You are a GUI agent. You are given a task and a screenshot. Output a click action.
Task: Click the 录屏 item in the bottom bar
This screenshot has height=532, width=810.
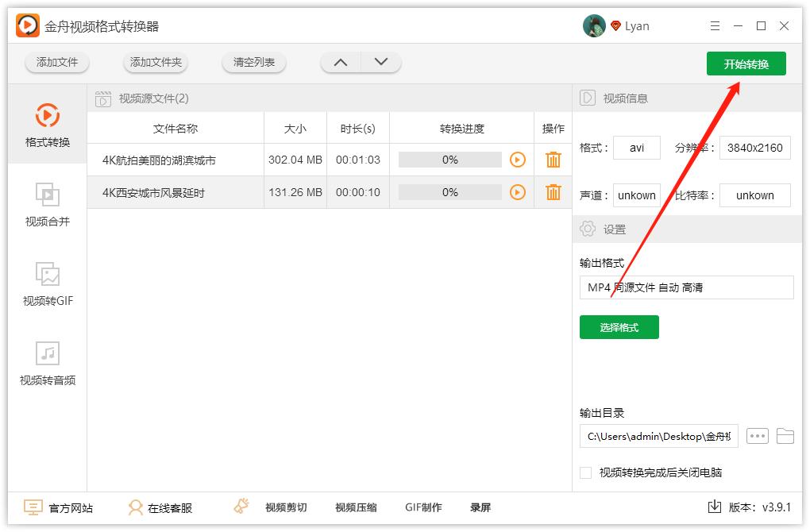click(x=480, y=507)
